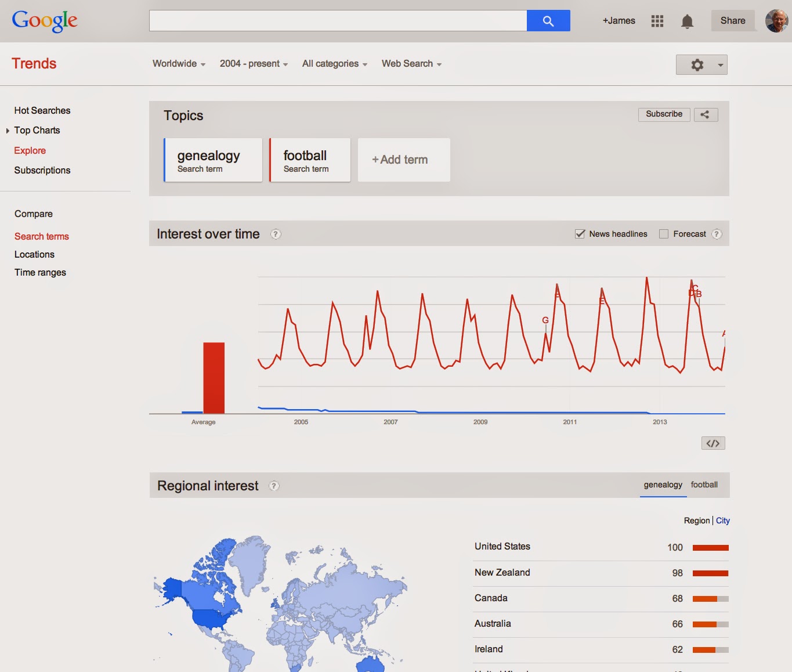Screen dimensions: 792x672
Task: Open the 2004 - present time dropdown
Action: coord(254,64)
